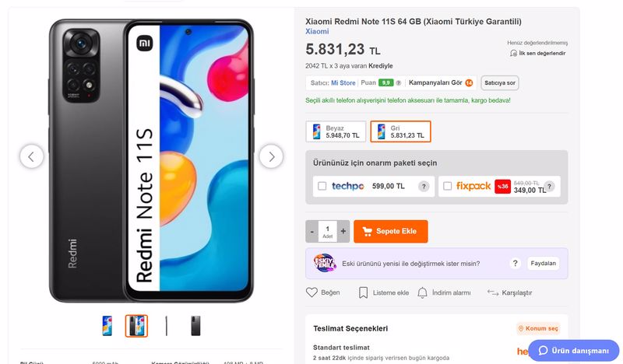Viewport: 623px width, 364px height.
Task: Open the first product thumbnail image
Action: 107,326
